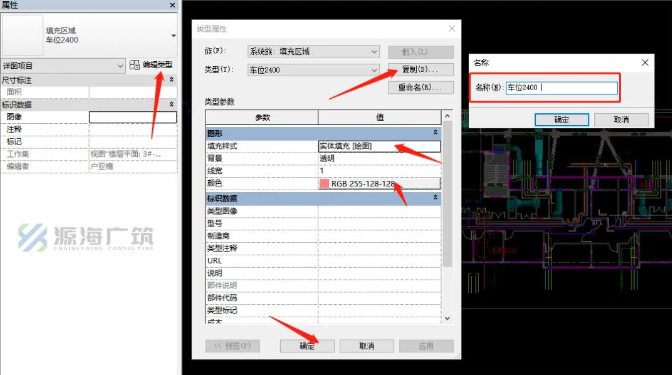
Task: Close the Type Properties dialog
Action: (x=452, y=29)
